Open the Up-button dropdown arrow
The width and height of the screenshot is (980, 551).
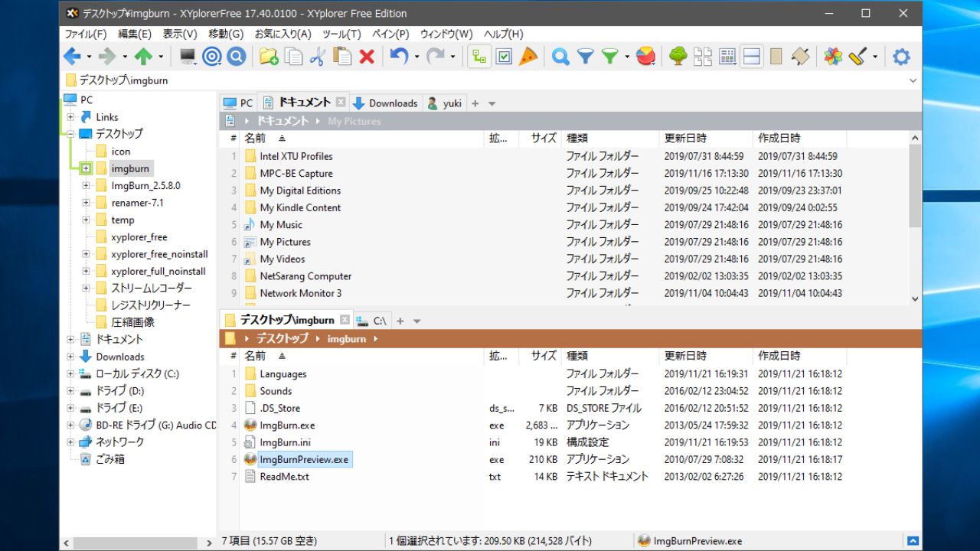[160, 57]
